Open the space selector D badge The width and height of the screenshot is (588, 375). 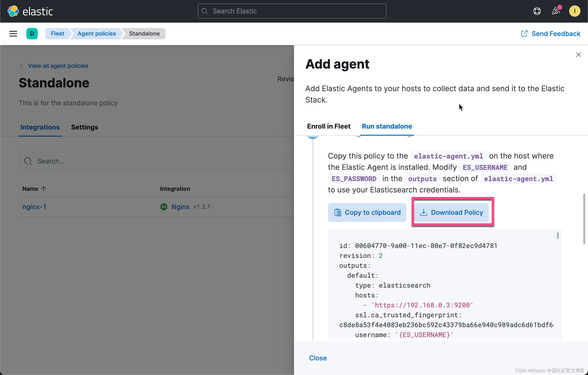tap(32, 34)
